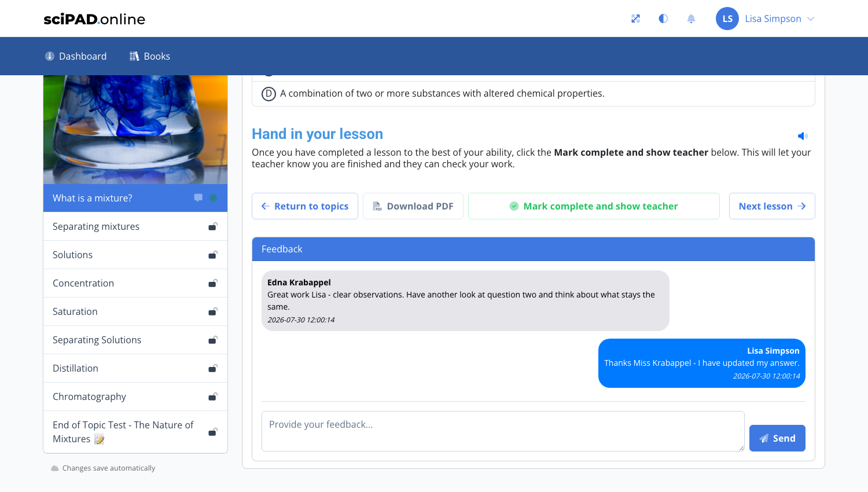The image size is (868, 492).
Task: Open Solutions lesson
Action: (135, 255)
